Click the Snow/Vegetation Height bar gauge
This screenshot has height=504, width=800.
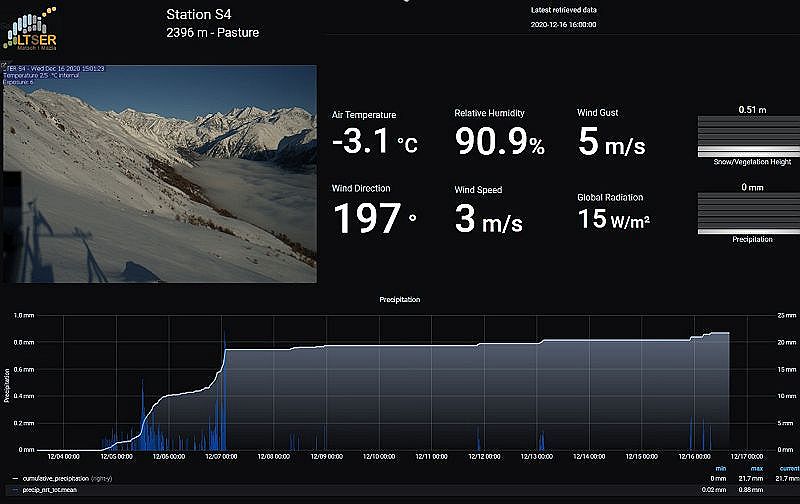[748, 136]
